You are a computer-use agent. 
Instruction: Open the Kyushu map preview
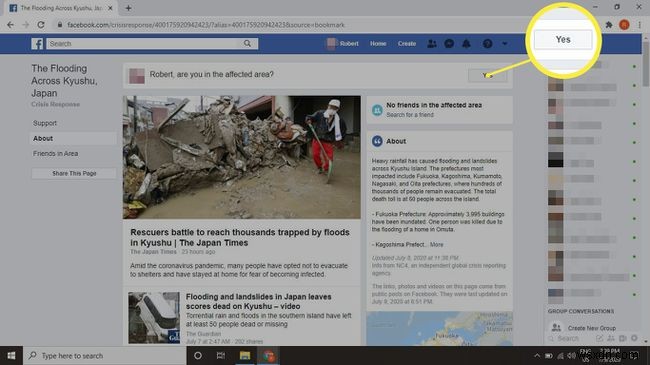click(x=439, y=328)
